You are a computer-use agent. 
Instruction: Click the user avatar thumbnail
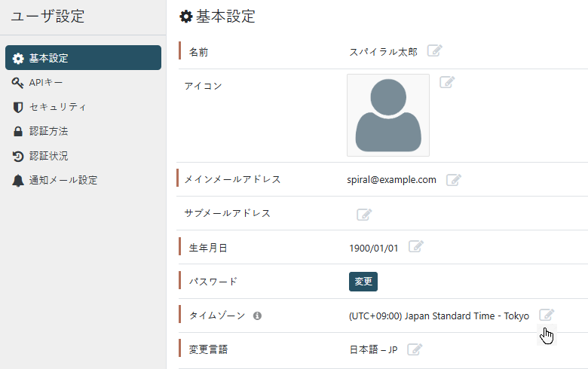click(x=387, y=115)
